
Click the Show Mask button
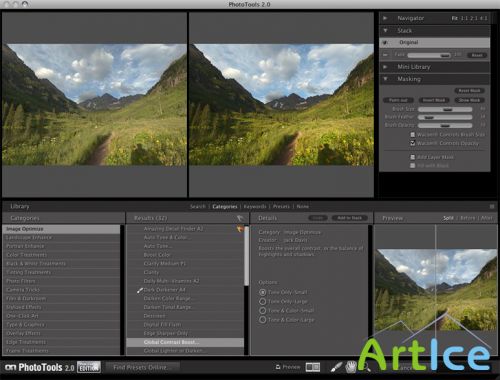[469, 100]
